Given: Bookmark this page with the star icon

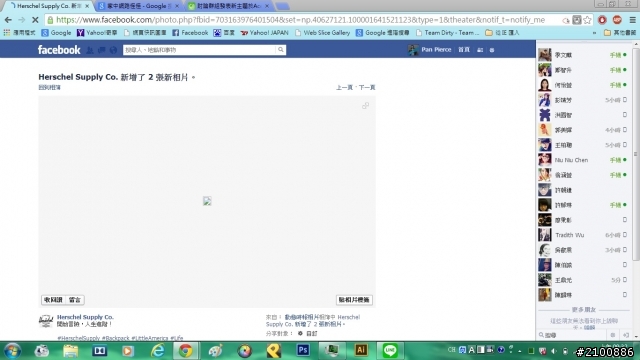Looking at the screenshot, I should coord(587,20).
